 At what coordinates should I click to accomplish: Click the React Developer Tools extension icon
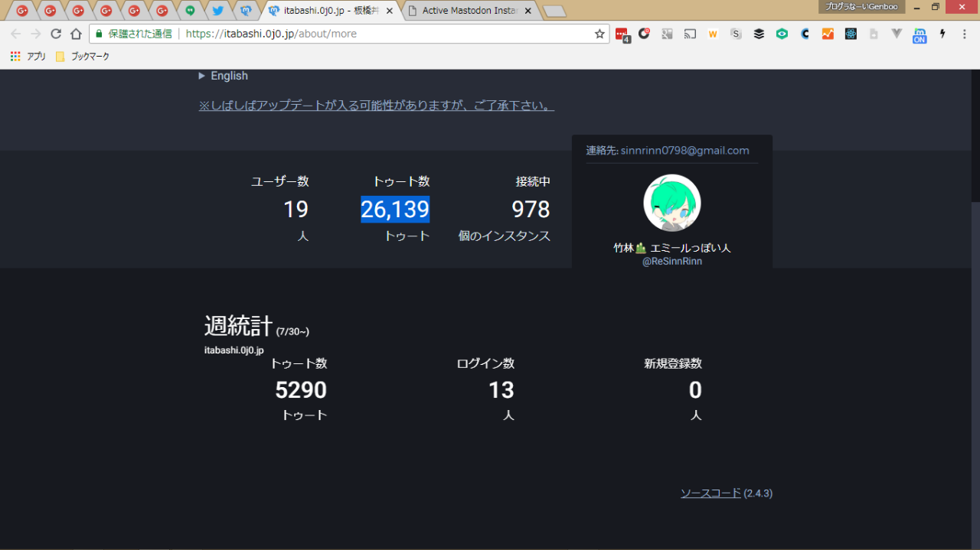click(x=851, y=34)
